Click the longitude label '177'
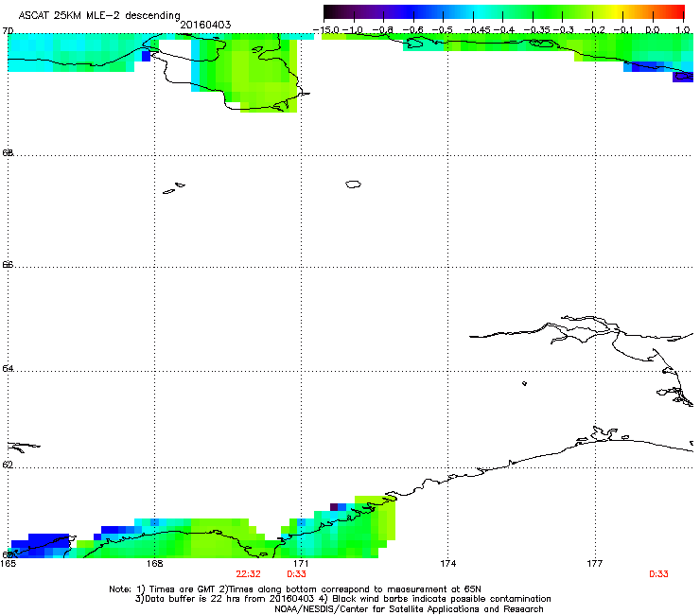Image resolution: width=700 pixels, height=615 pixels. (595, 564)
